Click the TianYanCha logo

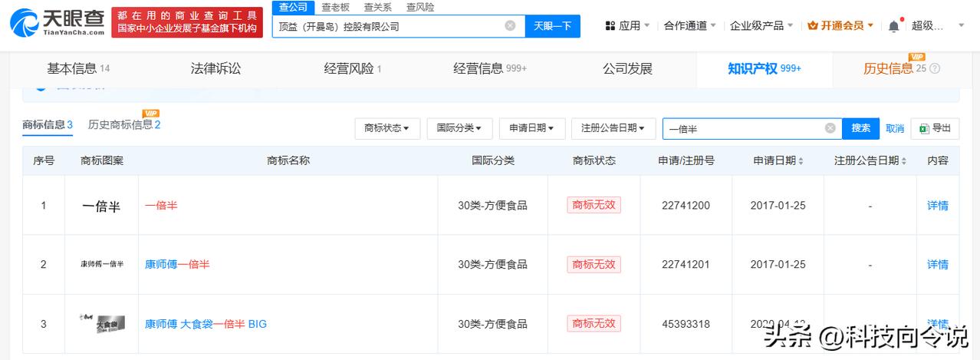click(58, 23)
